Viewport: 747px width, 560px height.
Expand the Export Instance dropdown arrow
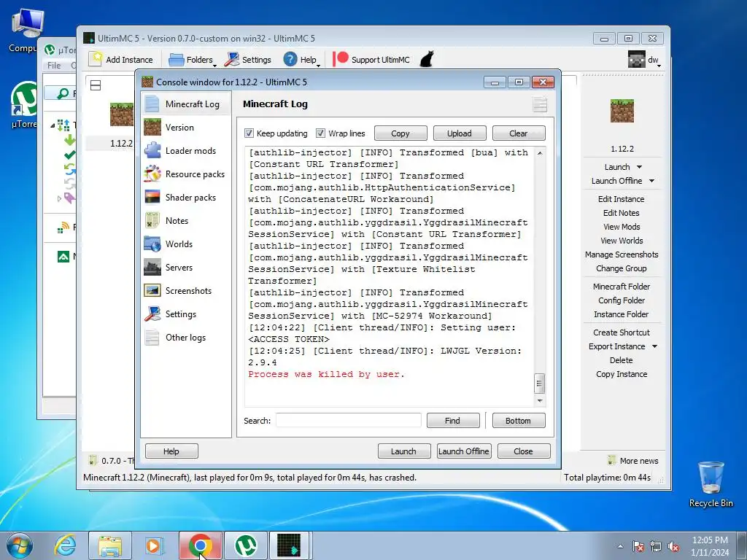654,346
